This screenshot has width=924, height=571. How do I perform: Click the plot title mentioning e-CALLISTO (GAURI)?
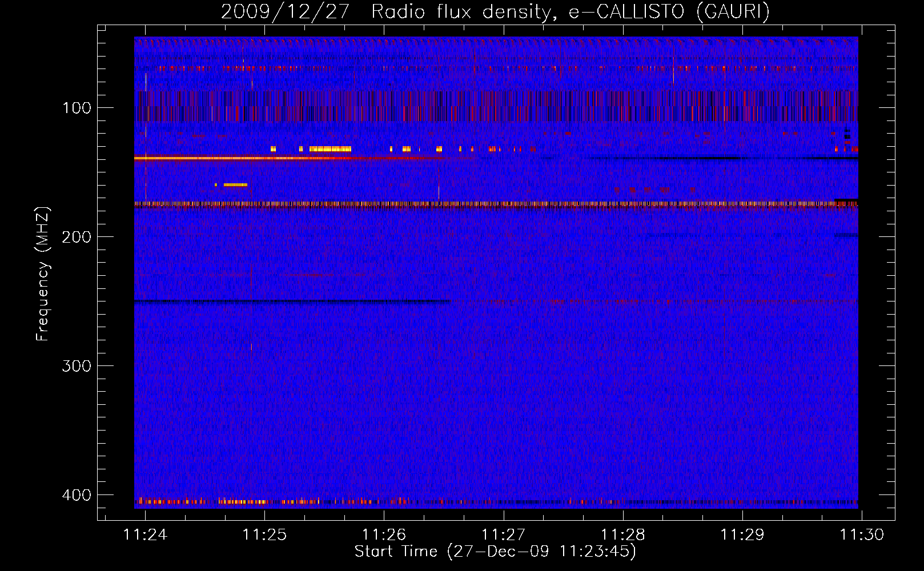click(495, 11)
